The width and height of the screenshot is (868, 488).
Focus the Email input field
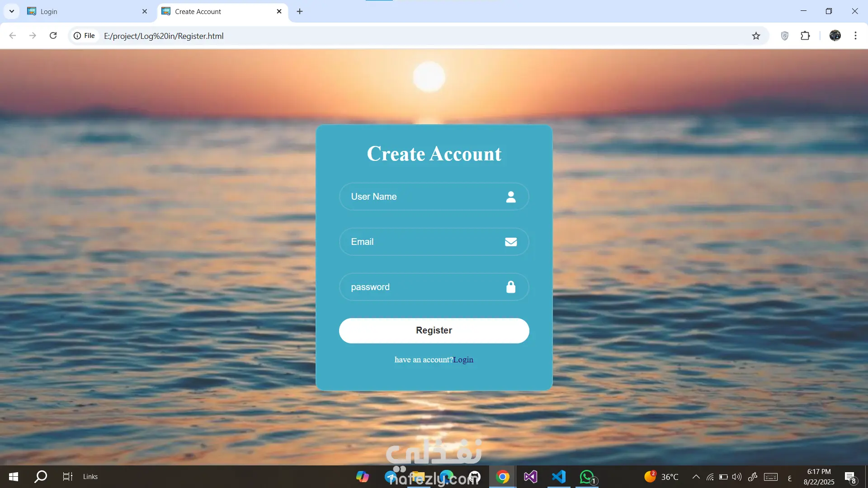(x=420, y=242)
